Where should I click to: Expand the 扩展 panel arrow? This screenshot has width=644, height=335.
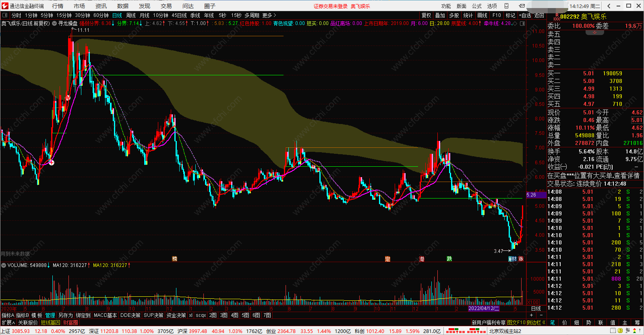click(8, 323)
